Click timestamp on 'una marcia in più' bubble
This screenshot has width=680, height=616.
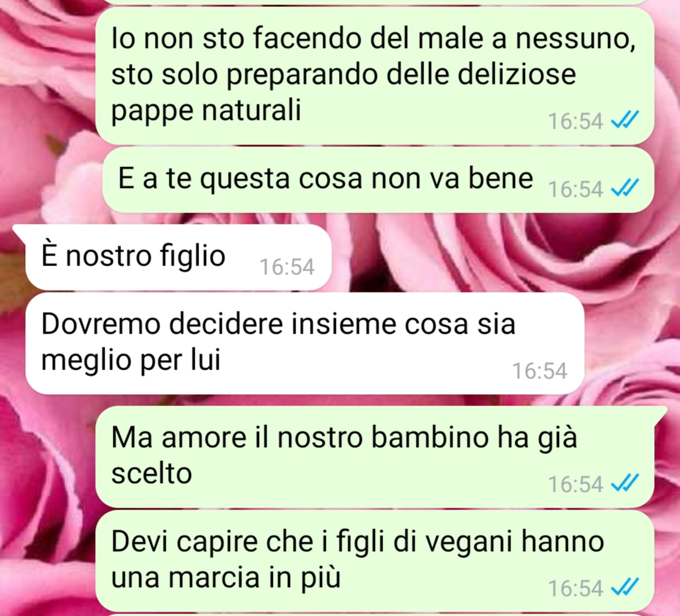pos(575,589)
